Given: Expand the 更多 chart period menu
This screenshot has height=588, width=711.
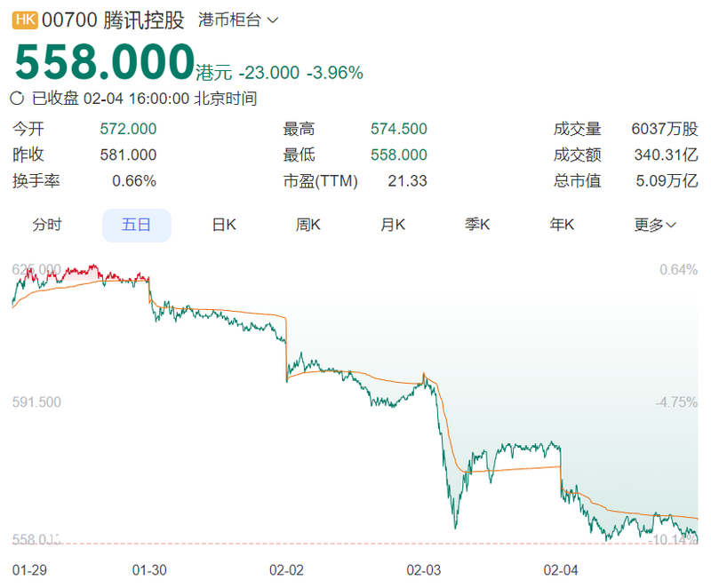Looking at the screenshot, I should pyautogui.click(x=656, y=225).
